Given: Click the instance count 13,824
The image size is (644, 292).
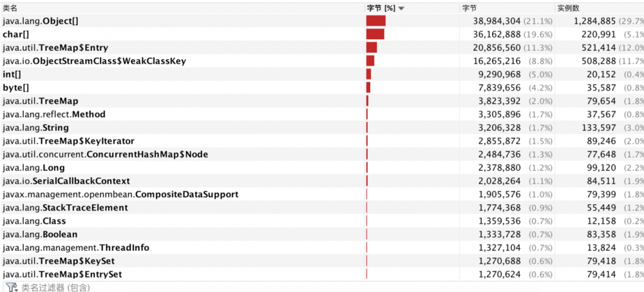Looking at the screenshot, I should pos(601,248).
